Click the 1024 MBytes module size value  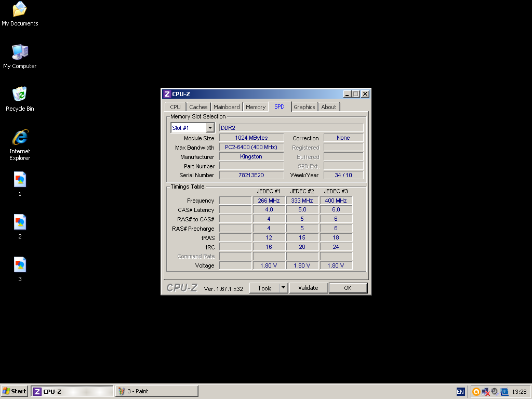(251, 138)
